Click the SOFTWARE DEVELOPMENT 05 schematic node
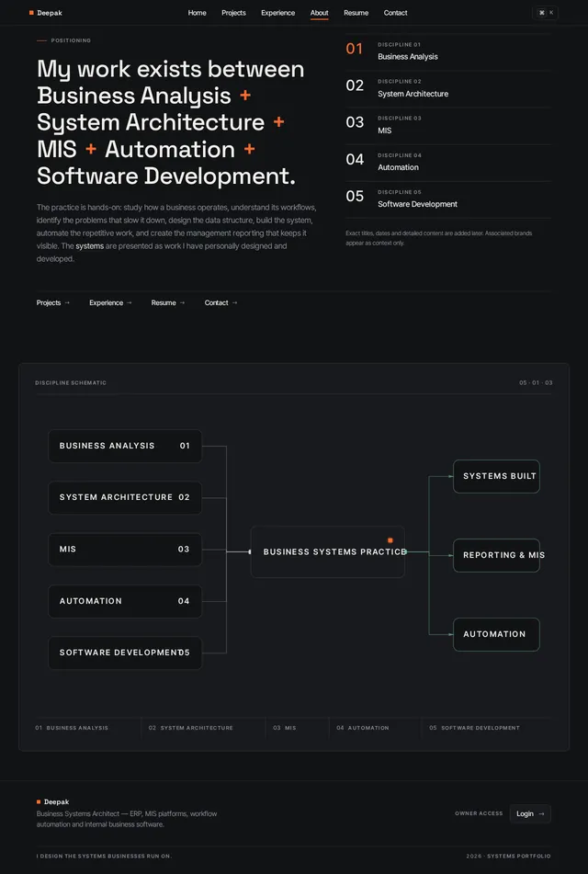 125,653
